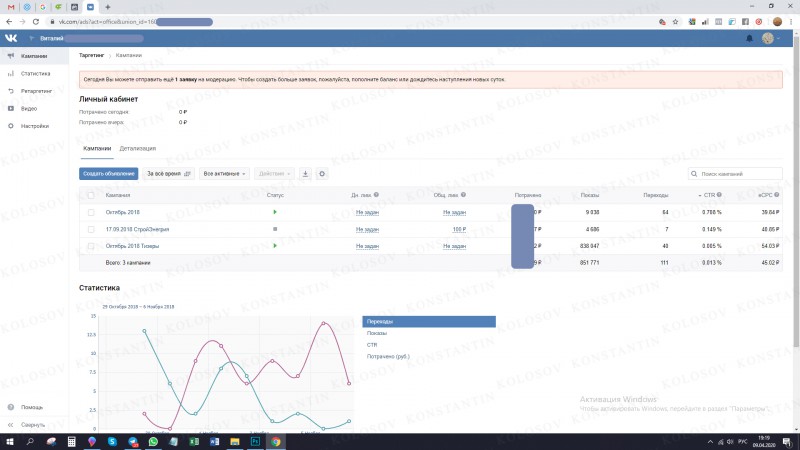
Task: Open Ретаргетинг in the sidebar
Action: [34, 91]
